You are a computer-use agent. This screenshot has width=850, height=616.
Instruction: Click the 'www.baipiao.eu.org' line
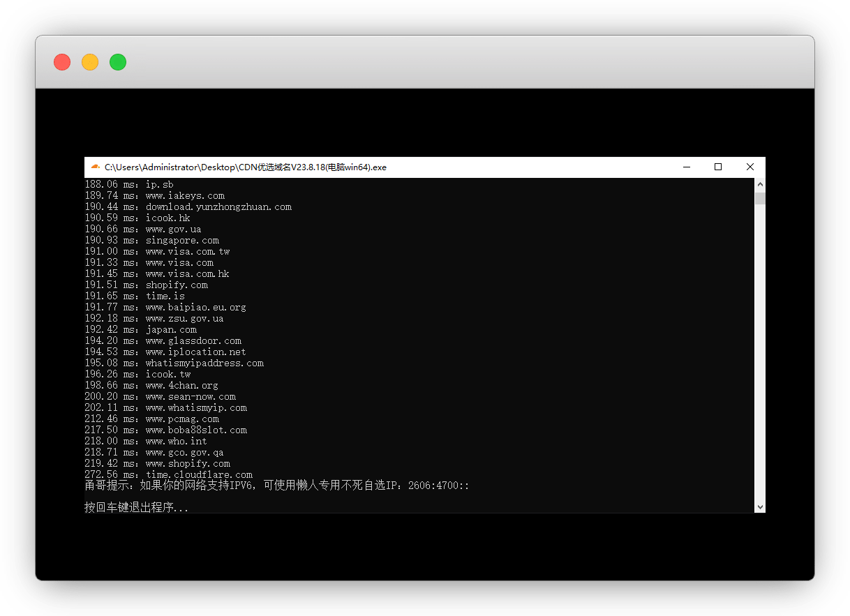[x=165, y=307]
